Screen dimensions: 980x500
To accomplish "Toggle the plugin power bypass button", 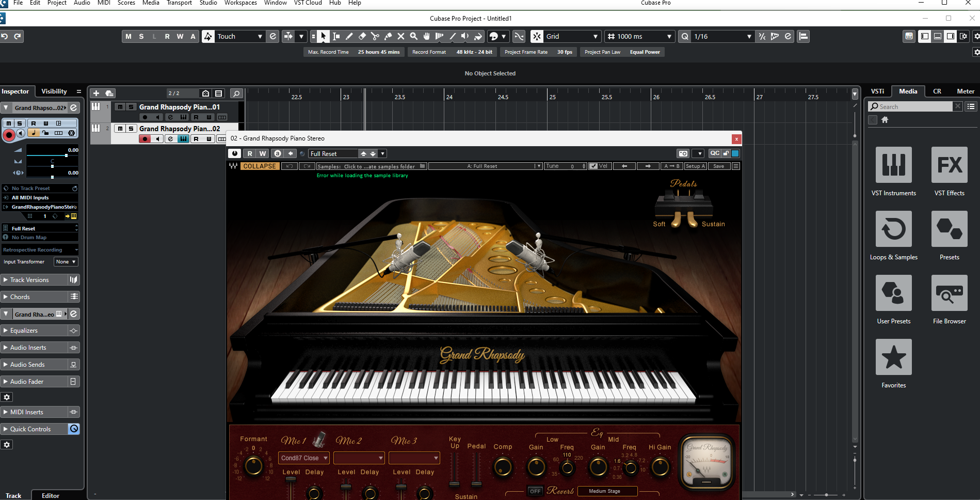I will click(235, 153).
